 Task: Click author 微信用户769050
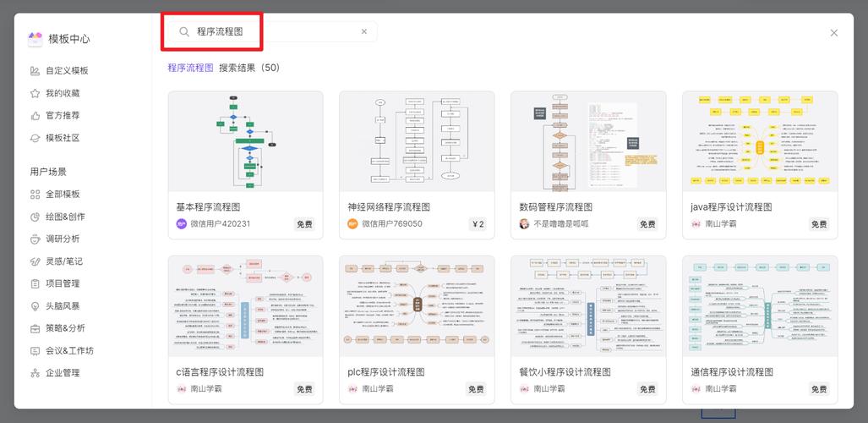pyautogui.click(x=392, y=224)
